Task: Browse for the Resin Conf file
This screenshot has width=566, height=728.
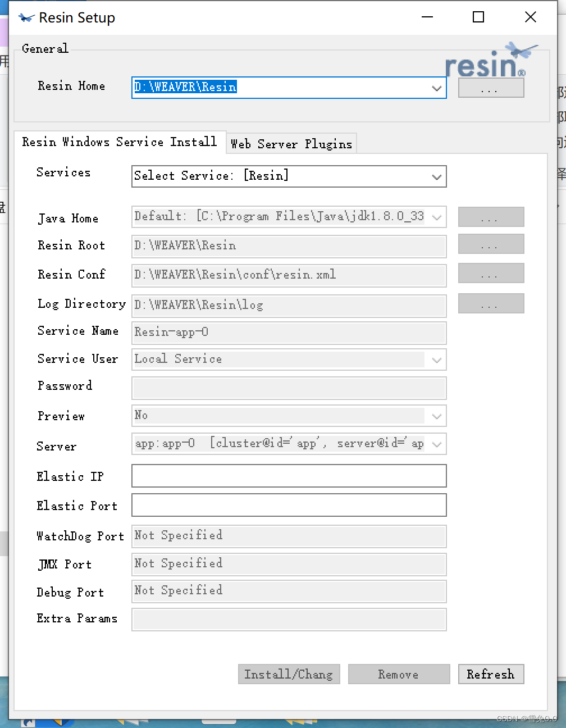Action: pyautogui.click(x=491, y=274)
